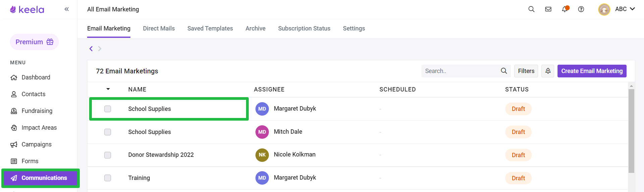Open the Subscription Status tab
Screen dimensions: 644x192
[304, 28]
